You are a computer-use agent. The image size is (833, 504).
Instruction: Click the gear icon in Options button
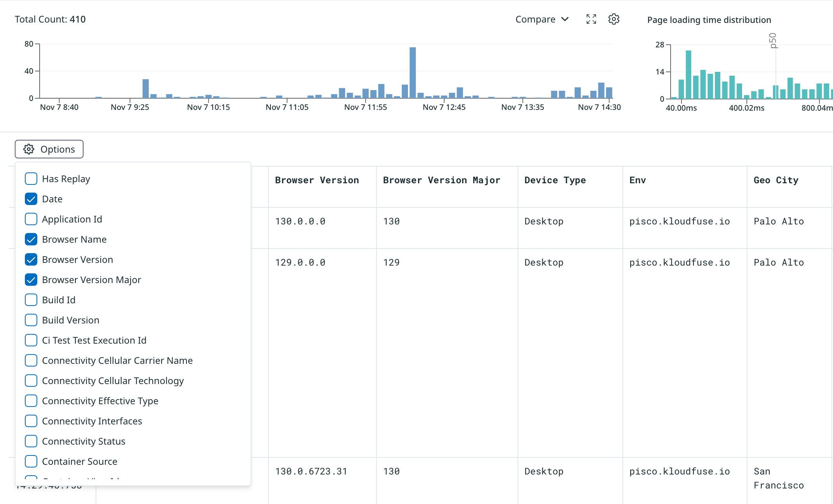[29, 149]
